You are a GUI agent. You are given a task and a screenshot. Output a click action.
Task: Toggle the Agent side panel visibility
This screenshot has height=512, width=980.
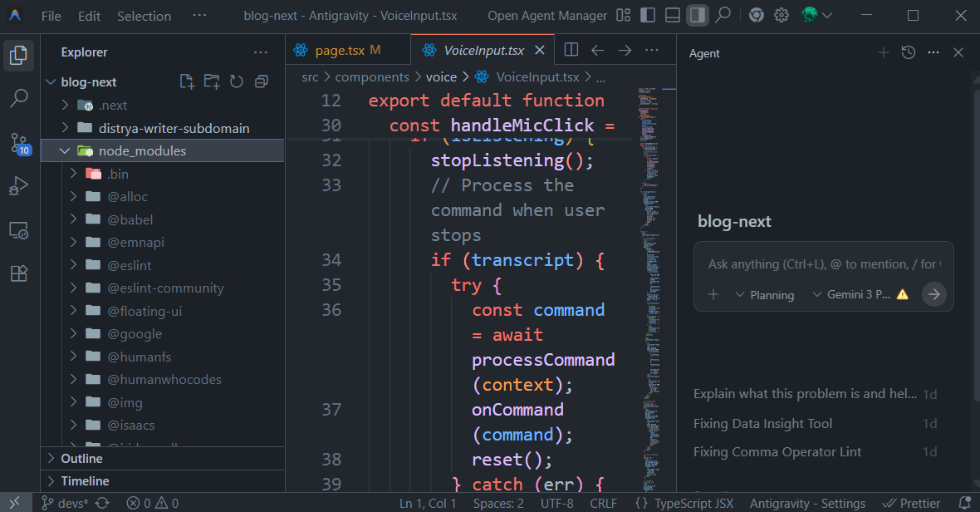click(697, 16)
